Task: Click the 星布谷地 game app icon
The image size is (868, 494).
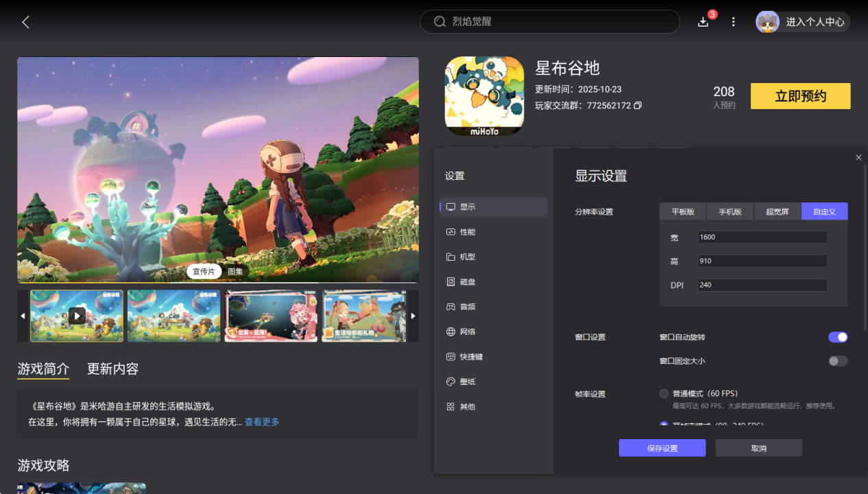Action: coord(485,96)
